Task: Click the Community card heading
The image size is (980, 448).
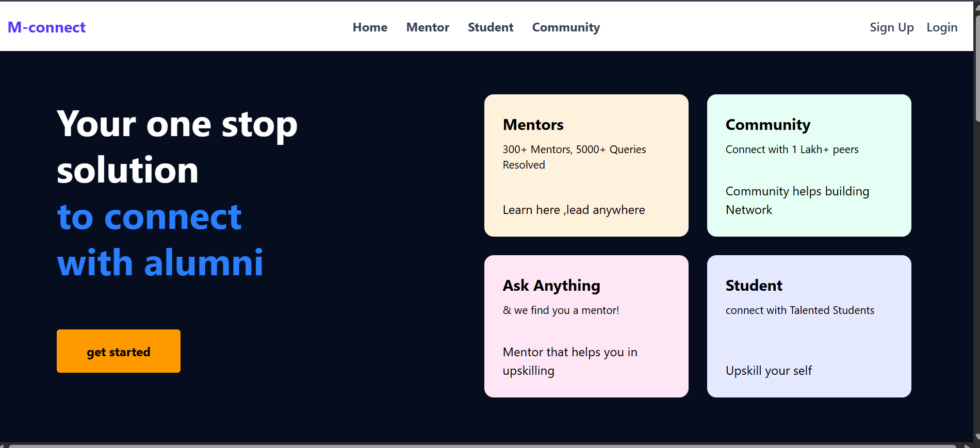Action: 767,125
